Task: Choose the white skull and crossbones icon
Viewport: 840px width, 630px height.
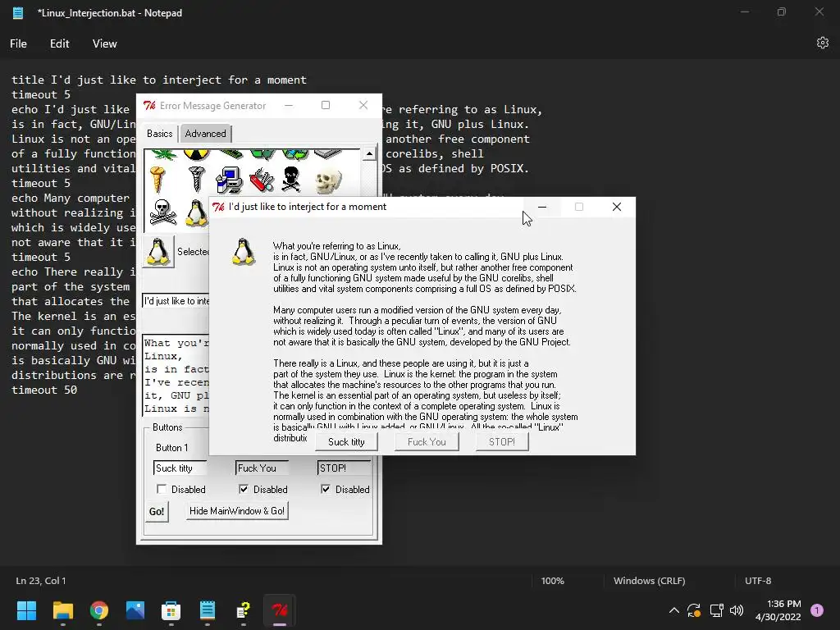Action: tap(162, 212)
